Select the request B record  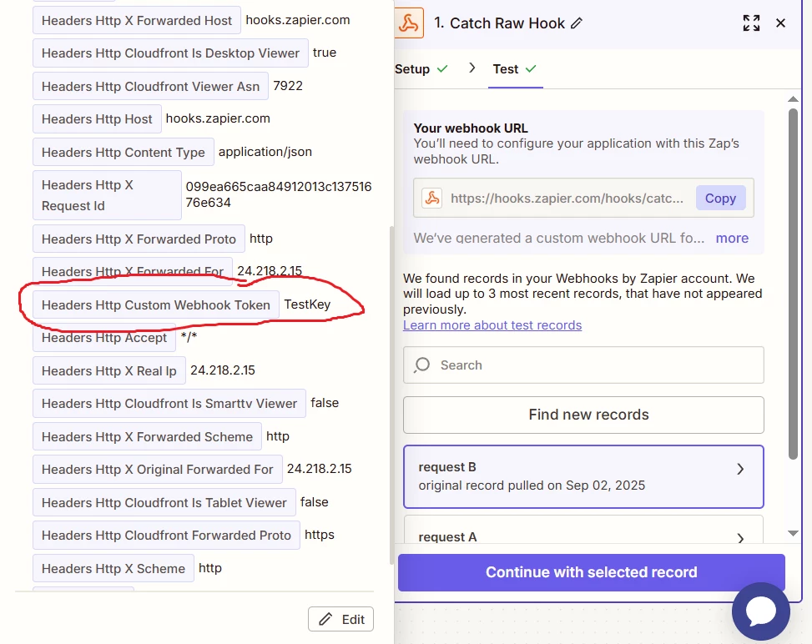click(583, 476)
